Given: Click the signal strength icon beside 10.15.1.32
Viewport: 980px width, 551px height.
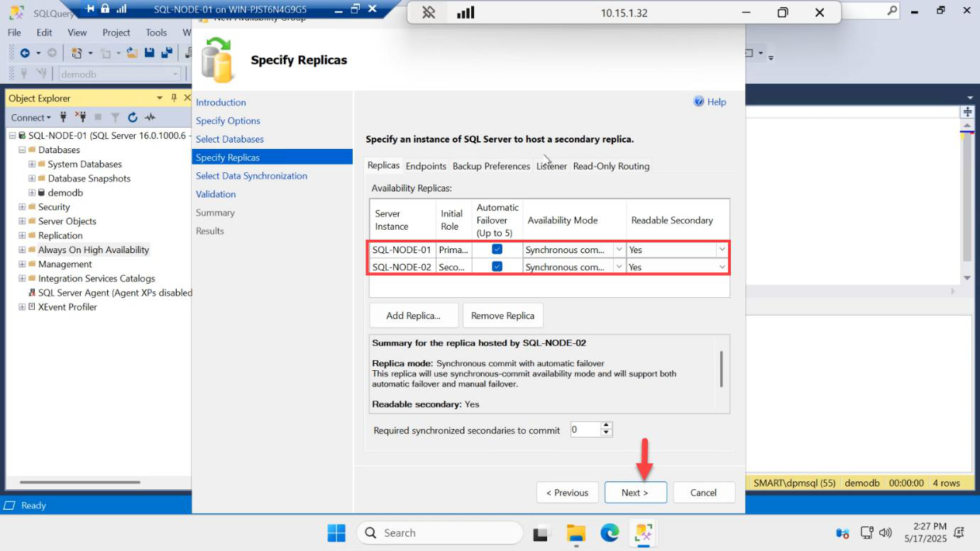Looking at the screenshot, I should point(466,13).
